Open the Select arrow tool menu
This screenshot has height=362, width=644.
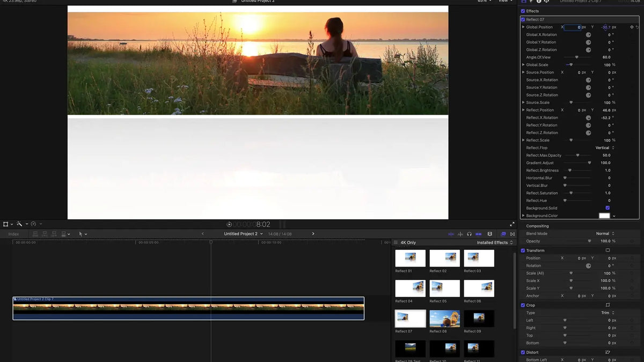pyautogui.click(x=83, y=234)
